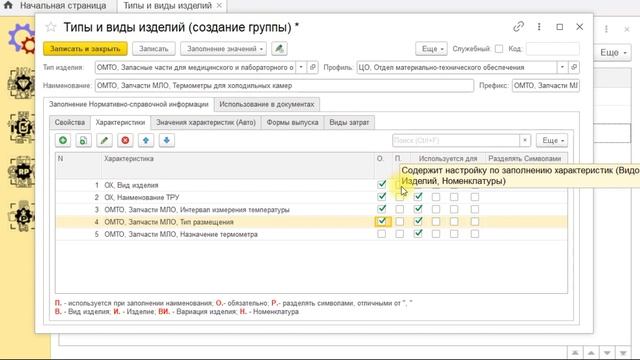The height and width of the screenshot is (360, 640).
Task: Toggle П. checkbox for Назначение термометра
Action: point(400,234)
